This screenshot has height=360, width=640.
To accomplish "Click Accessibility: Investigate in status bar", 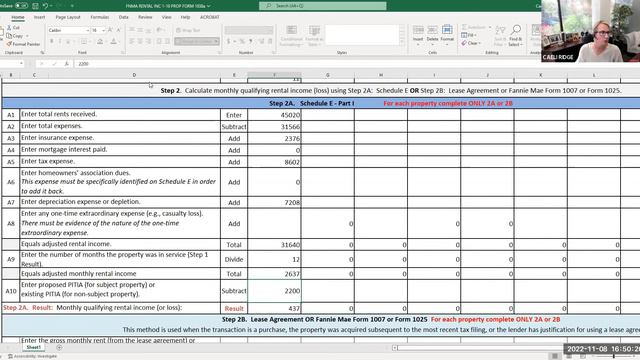I will pos(33,356).
